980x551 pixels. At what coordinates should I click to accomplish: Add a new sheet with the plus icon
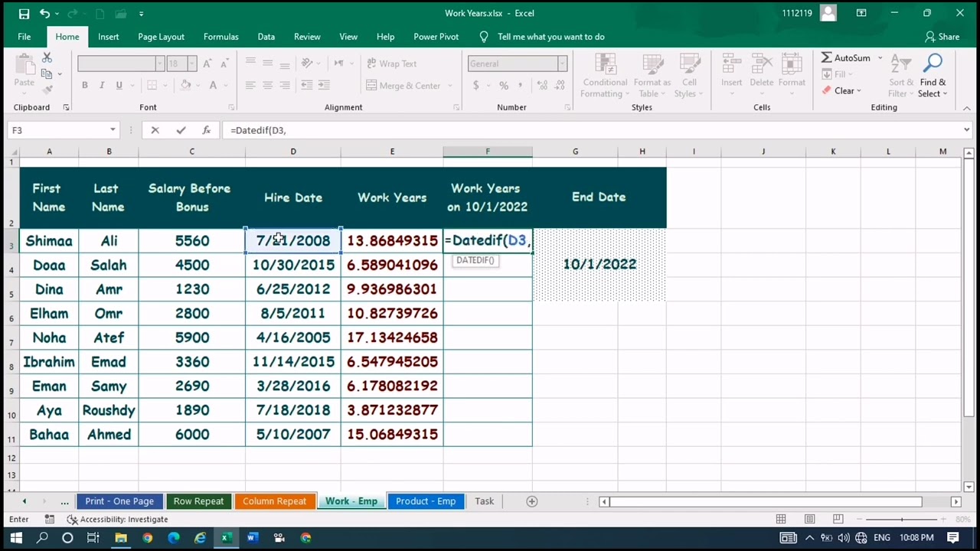532,501
